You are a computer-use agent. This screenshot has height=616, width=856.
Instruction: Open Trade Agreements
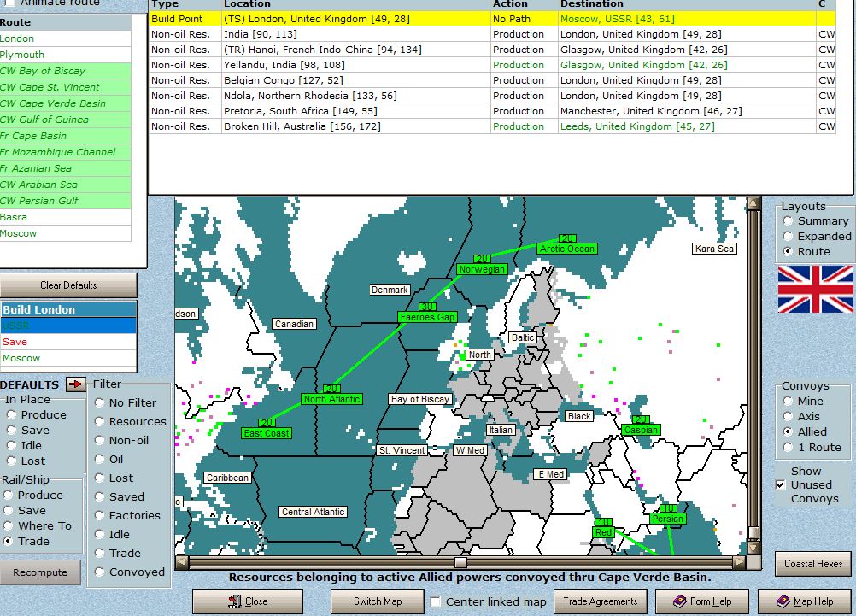[x=601, y=601]
